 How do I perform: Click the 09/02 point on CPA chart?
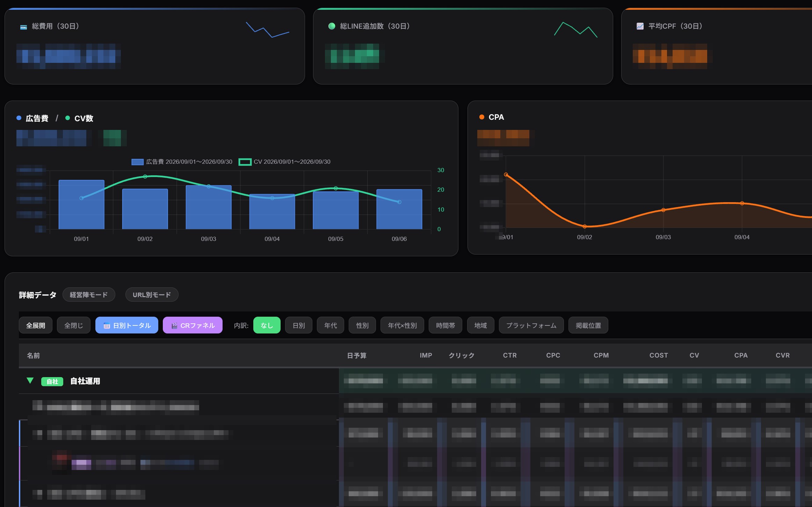(585, 227)
